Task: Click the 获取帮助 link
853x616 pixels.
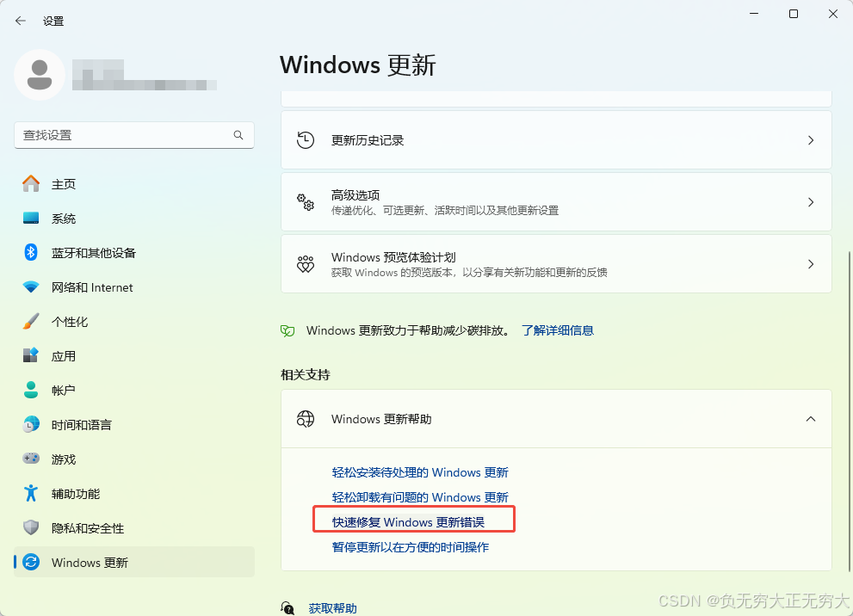Action: coord(333,608)
